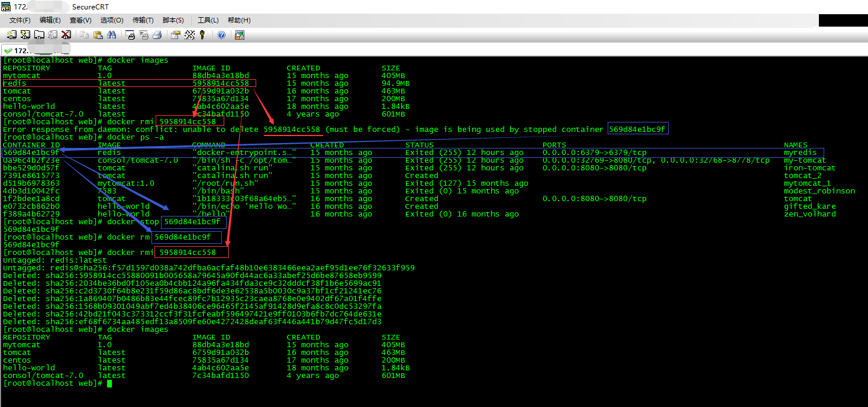Click the green cursor at final prompt
868x407 pixels.
(109, 383)
